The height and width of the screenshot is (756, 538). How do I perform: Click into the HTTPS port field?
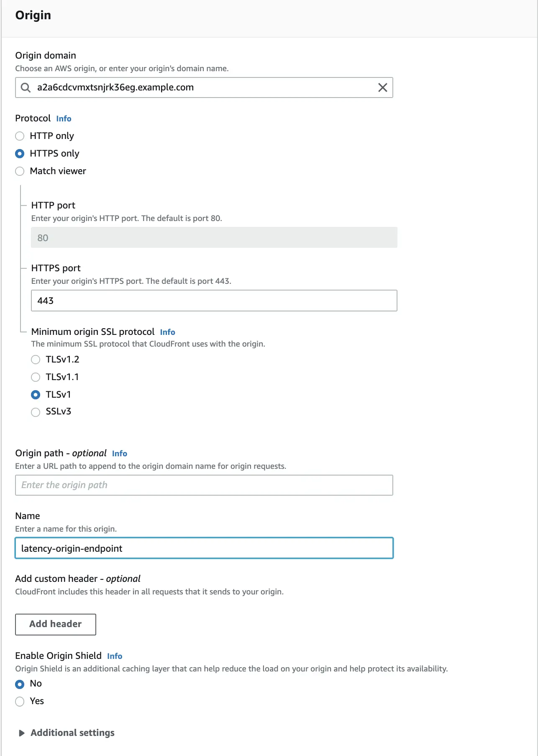click(214, 301)
